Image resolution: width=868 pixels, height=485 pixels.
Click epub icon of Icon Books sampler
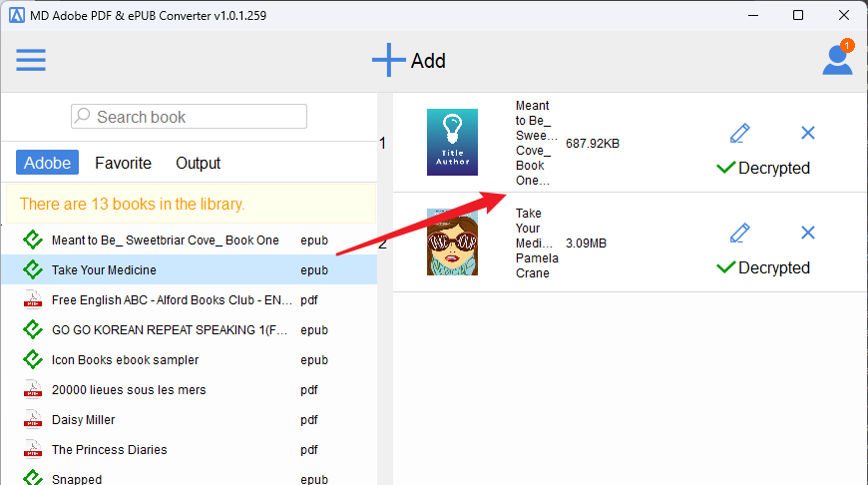(33, 359)
